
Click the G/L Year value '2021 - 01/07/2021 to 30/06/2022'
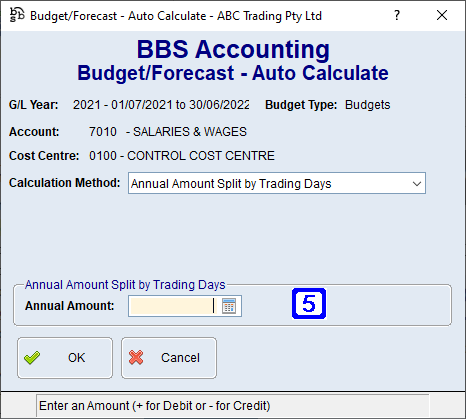pyautogui.click(x=161, y=105)
